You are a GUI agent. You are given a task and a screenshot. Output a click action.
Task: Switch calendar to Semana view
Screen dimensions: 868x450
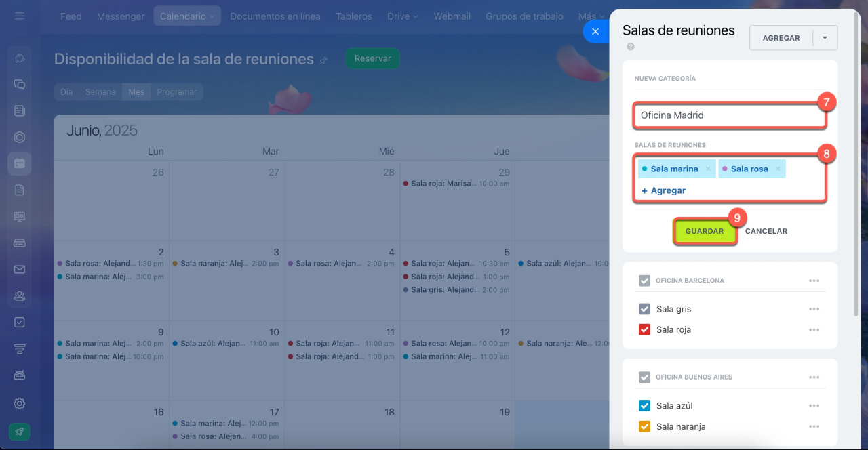point(100,92)
